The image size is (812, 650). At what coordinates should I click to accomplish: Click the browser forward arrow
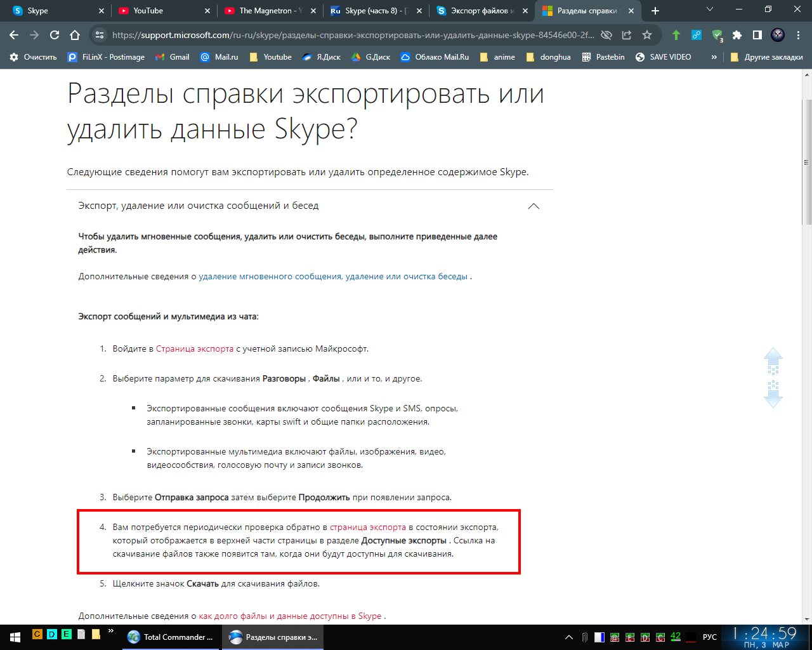click(x=34, y=36)
